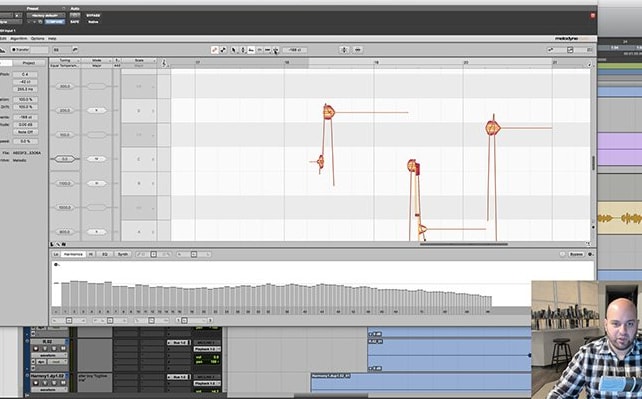Click the tempo input field next to Transfer
Image resolution: width=642 pixels, height=399 pixels.
(x=62, y=50)
